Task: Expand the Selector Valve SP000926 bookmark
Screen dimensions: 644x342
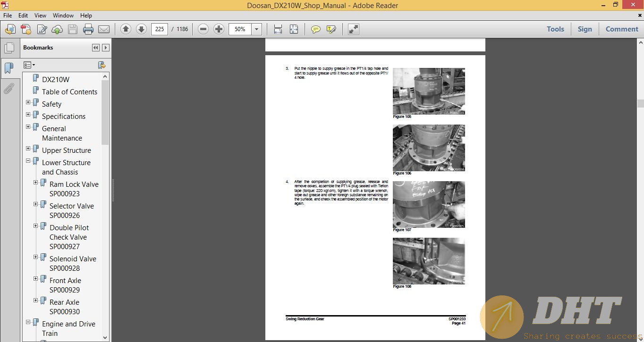Action: (x=35, y=204)
